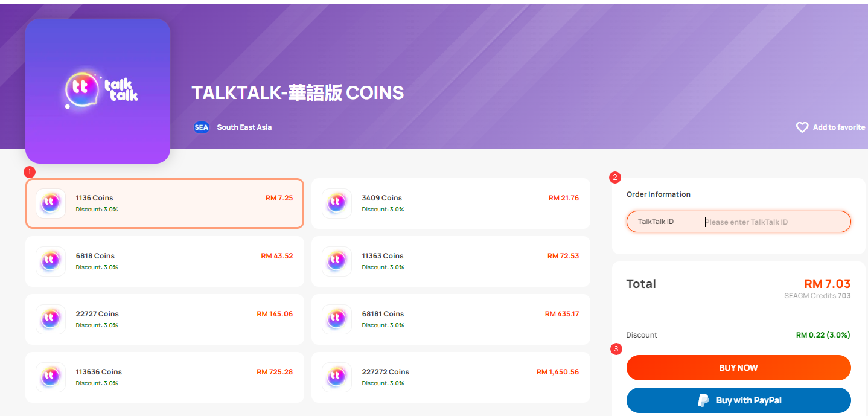
Task: Pick the 3409 Coins RM 21.76 package
Action: coord(451,203)
